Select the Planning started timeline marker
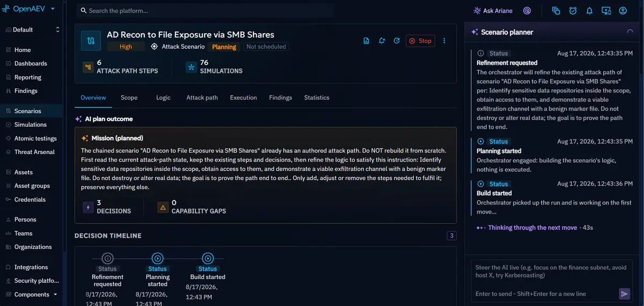 [158, 258]
